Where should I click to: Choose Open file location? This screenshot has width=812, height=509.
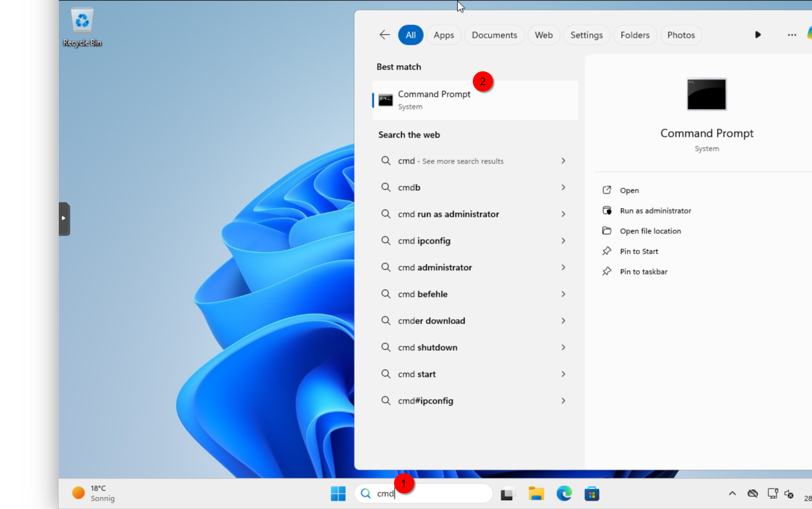click(x=650, y=231)
